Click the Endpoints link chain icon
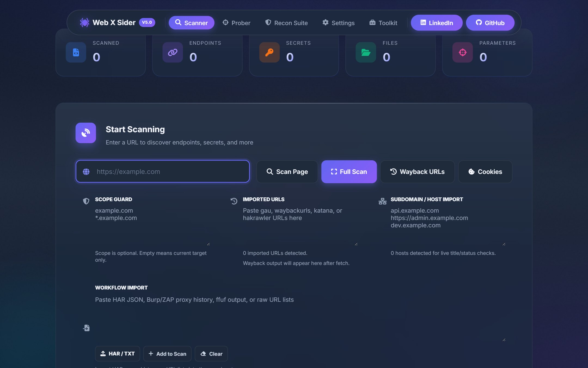 coord(173,52)
